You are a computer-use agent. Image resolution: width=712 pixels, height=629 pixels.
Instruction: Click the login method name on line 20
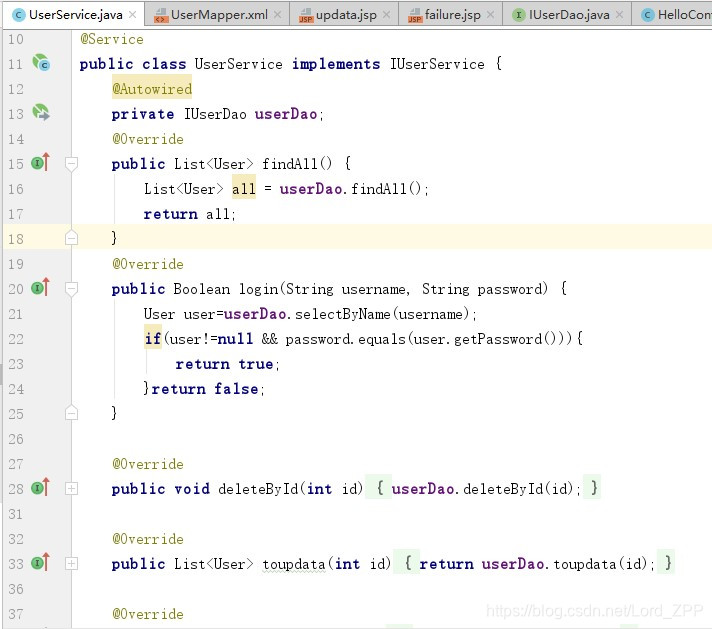[x=259, y=289]
